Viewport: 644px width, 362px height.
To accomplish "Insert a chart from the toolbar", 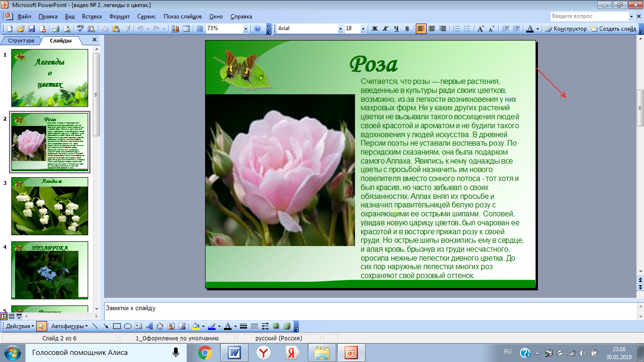I will click(x=175, y=29).
